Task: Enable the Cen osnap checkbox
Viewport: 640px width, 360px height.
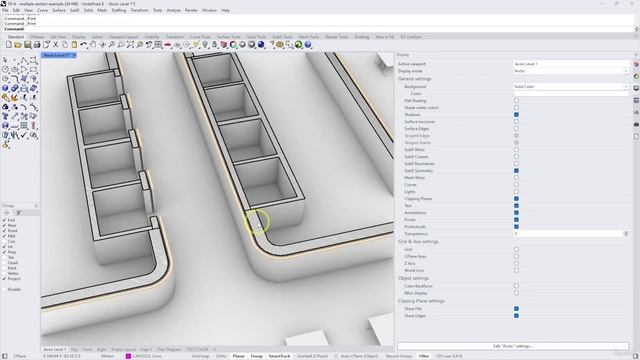Action: pyautogui.click(x=4, y=241)
